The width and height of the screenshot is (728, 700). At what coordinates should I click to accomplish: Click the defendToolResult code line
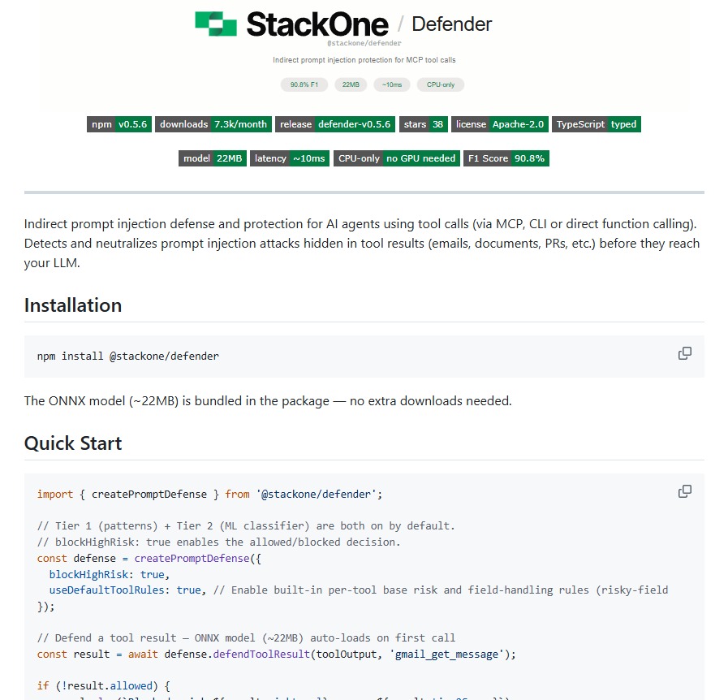click(276, 654)
